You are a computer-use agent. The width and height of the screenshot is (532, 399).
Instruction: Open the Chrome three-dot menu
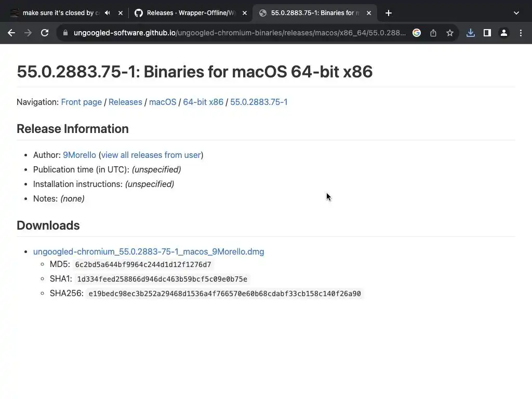521,33
